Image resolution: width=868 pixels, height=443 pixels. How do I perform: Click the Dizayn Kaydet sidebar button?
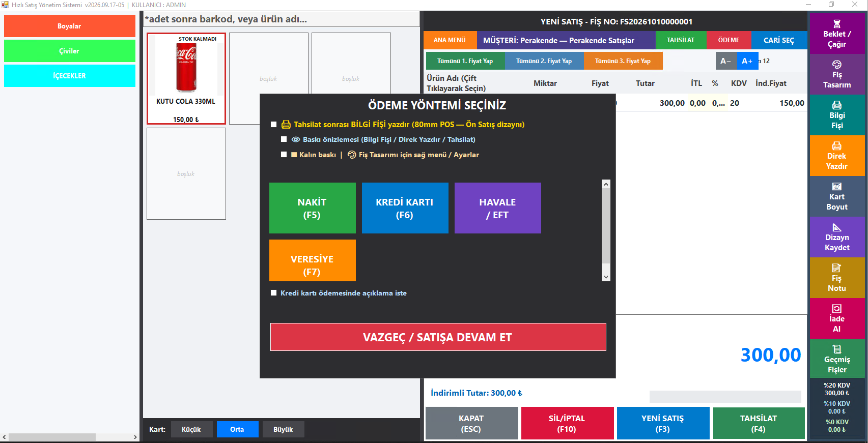tap(837, 237)
